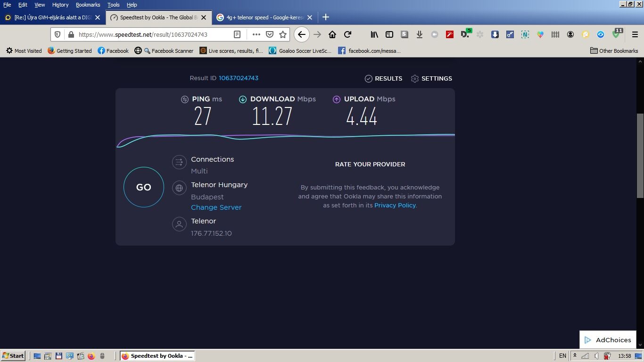Viewport: 644px width, 362px height.
Task: Click the blue key extension icon
Action: tap(510, 34)
